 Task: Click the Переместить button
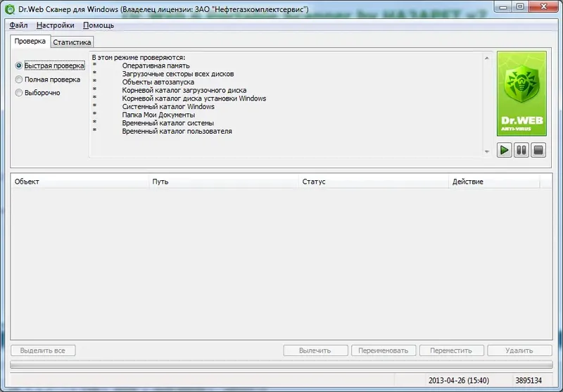pos(451,350)
